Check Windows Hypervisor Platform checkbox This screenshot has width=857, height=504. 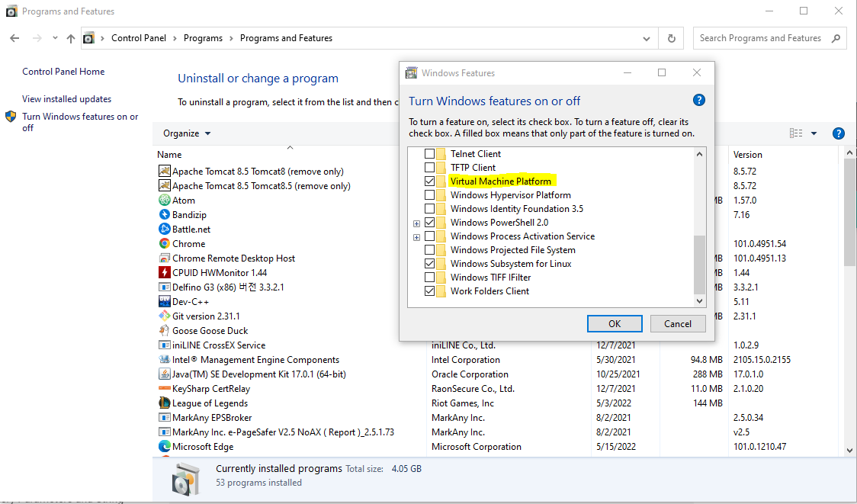(429, 194)
